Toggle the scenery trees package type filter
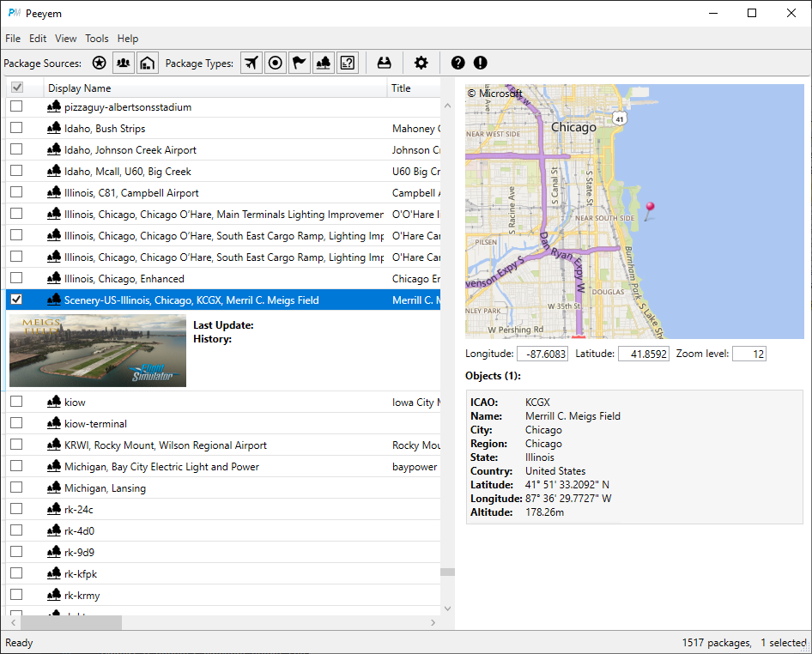Image resolution: width=812 pixels, height=654 pixels. (324, 64)
